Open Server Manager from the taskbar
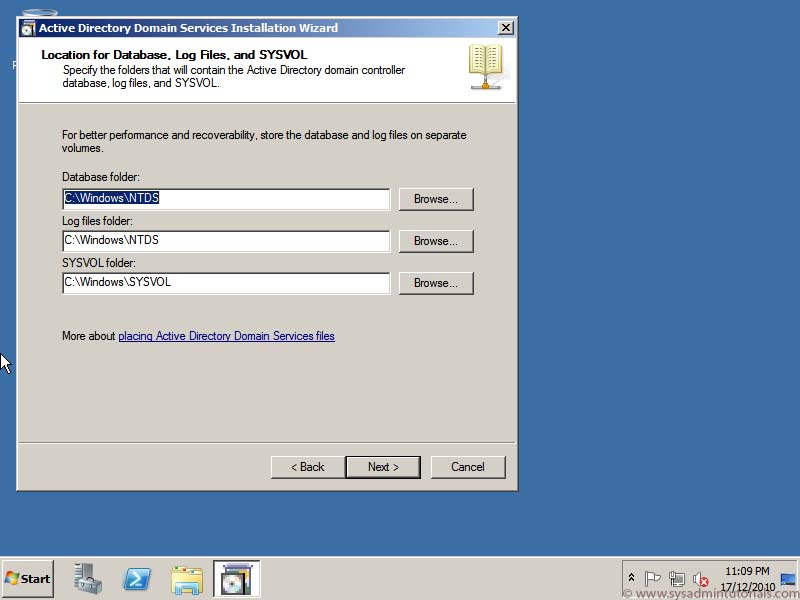 coord(86,578)
